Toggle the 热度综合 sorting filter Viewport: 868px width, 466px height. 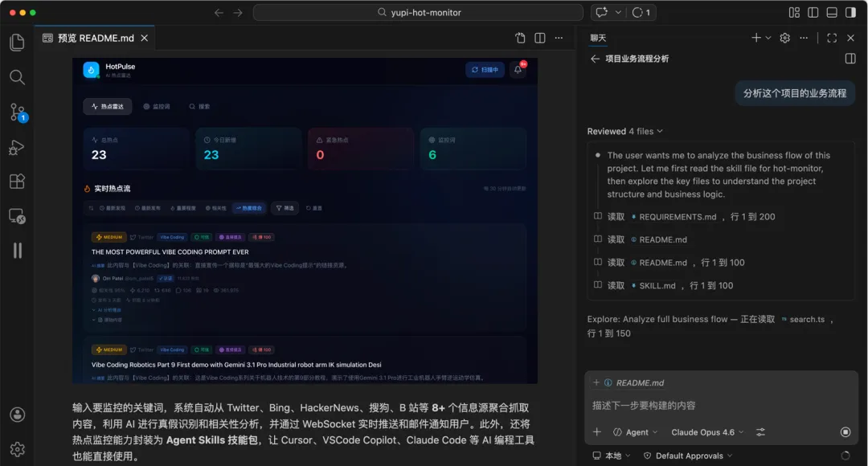pyautogui.click(x=249, y=208)
